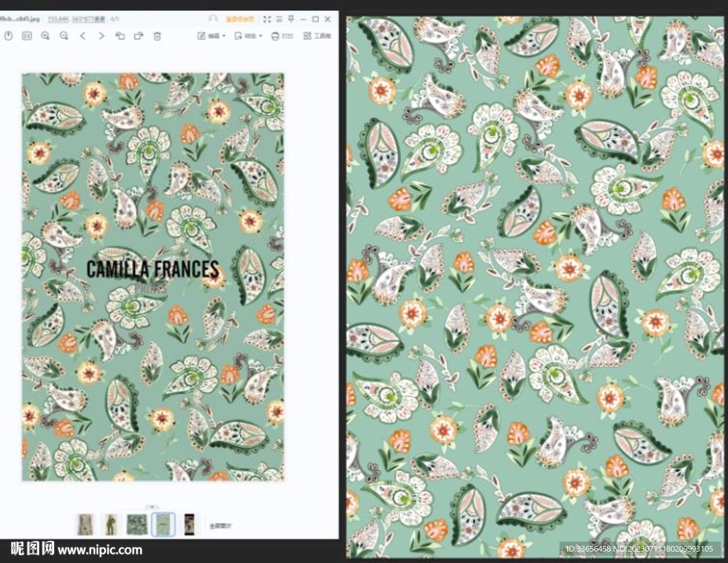Go to the previous image
This screenshot has height=563, width=728.
point(82,36)
